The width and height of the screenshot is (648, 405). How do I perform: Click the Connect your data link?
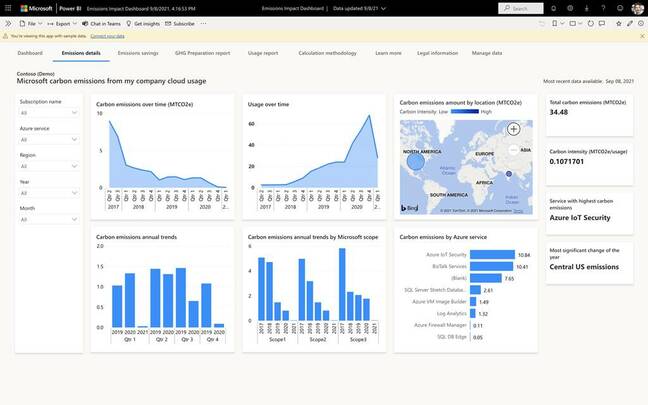point(108,36)
